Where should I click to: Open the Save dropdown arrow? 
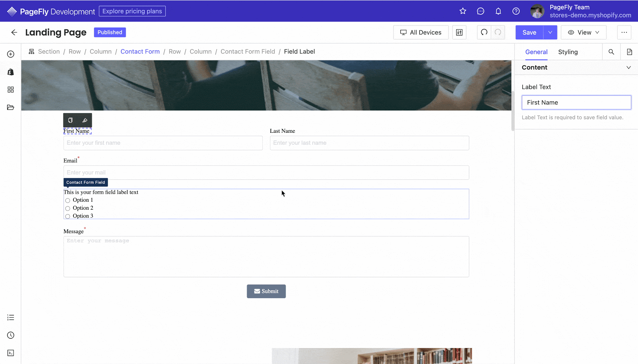click(x=550, y=32)
